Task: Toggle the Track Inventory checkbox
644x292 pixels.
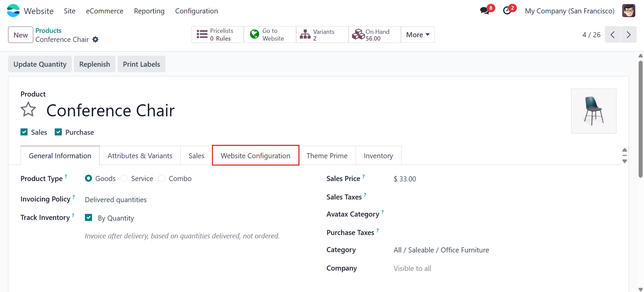Action: tap(89, 218)
